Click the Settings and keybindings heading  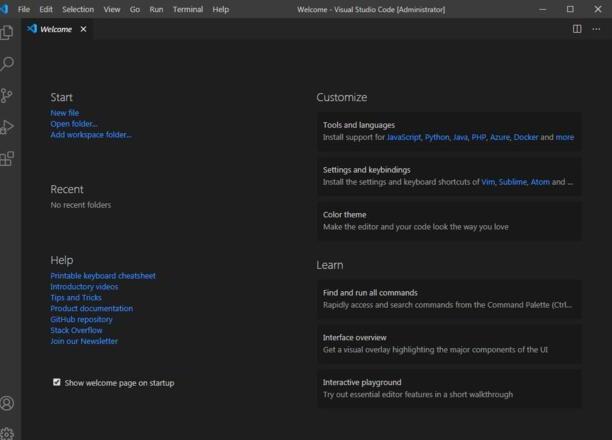(x=366, y=170)
